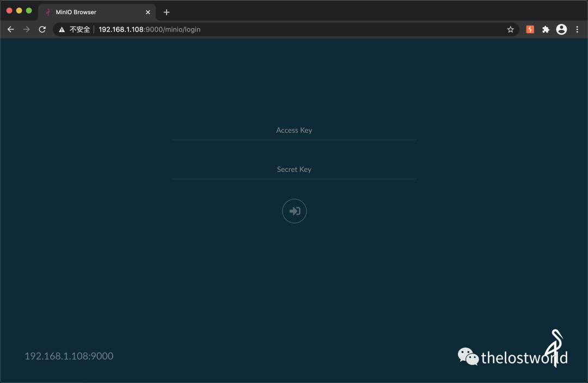Open the Chrome extensions puzzle icon
Screen dimensions: 588x383
point(546,29)
